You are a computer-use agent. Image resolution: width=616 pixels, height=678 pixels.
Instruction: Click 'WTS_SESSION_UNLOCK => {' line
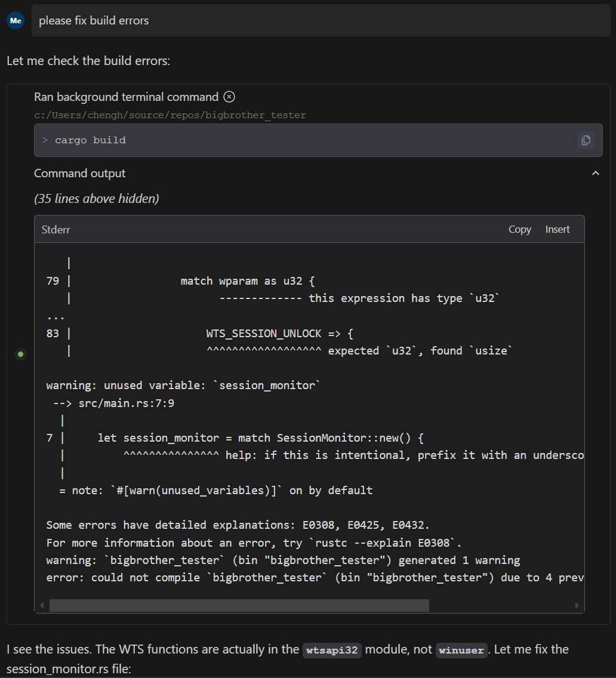click(x=280, y=334)
